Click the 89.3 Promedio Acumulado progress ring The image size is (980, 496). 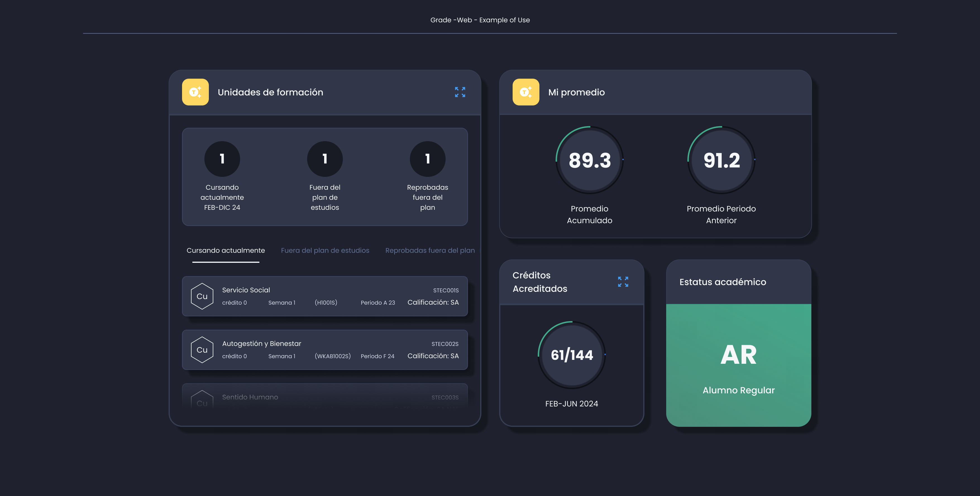[590, 160]
